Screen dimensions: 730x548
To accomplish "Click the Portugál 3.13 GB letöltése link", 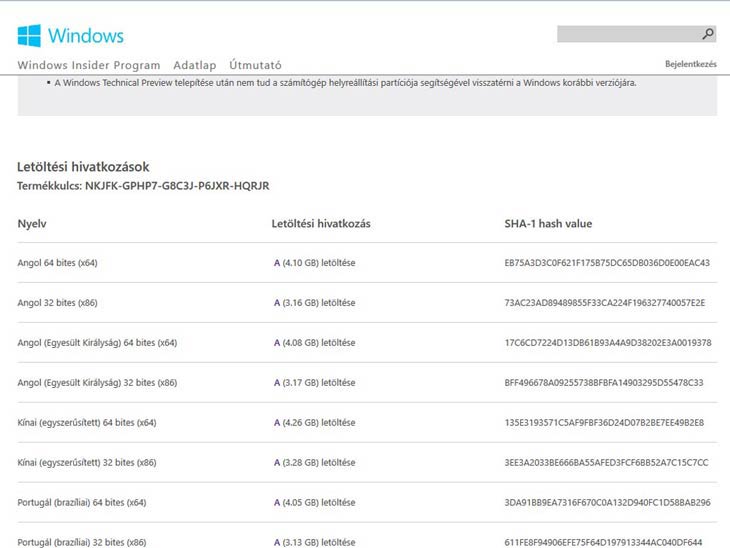I will [x=314, y=542].
